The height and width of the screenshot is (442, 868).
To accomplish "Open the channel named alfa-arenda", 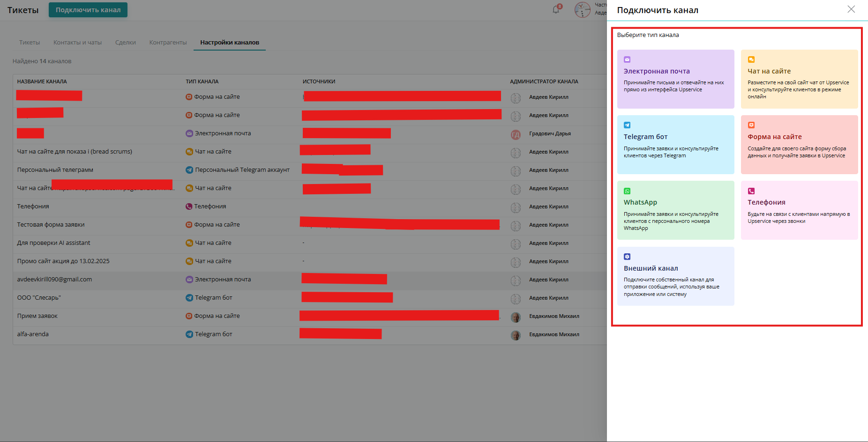I will [x=33, y=334].
